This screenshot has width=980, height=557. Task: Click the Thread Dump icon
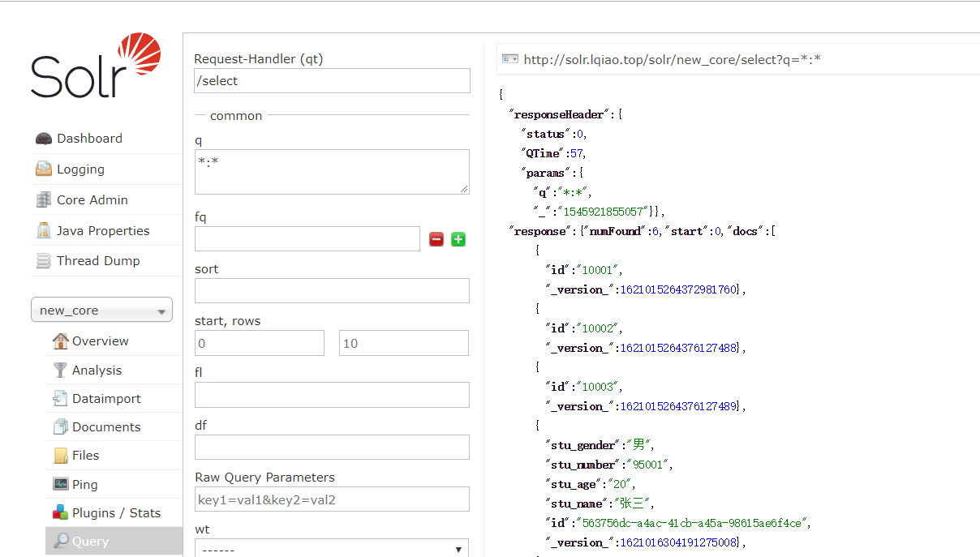point(44,261)
